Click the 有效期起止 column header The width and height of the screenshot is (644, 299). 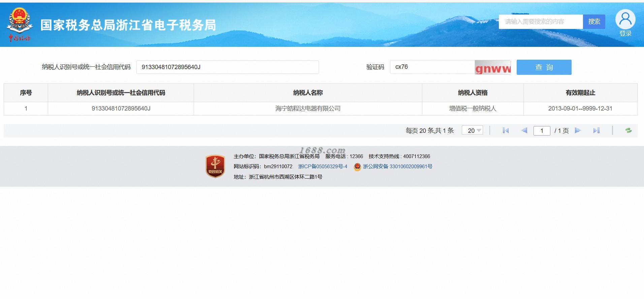tap(580, 93)
